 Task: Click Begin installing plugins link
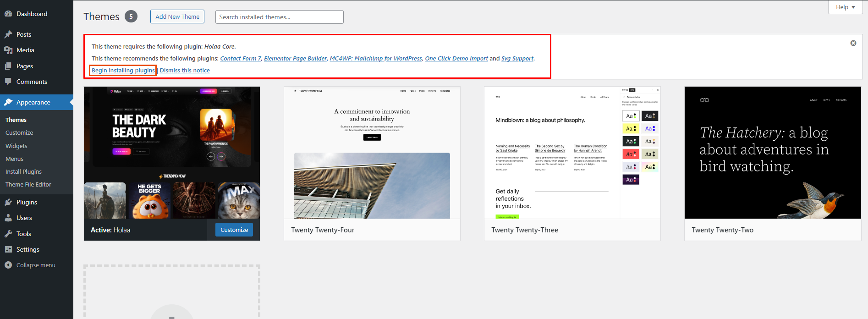[123, 70]
